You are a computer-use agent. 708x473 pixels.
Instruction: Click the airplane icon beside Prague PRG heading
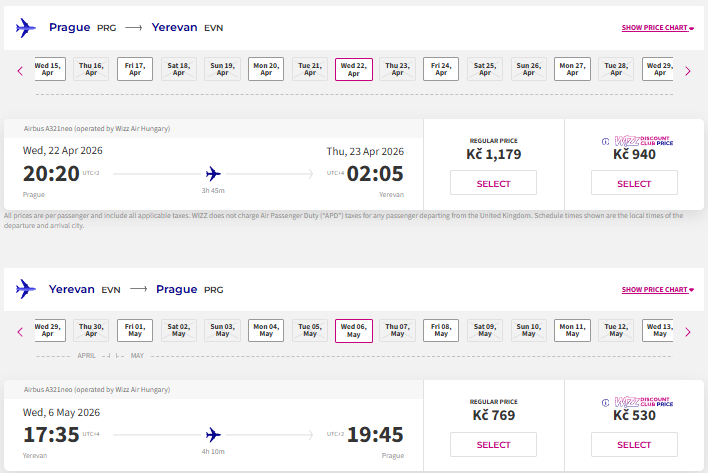click(26, 28)
